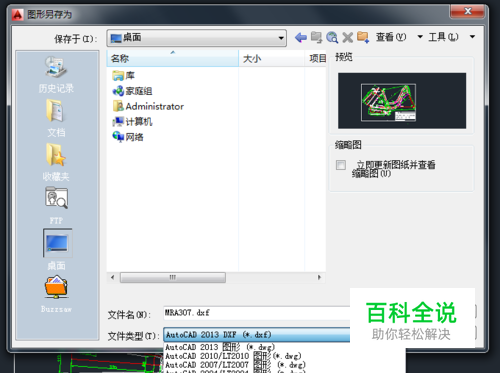Open the 收藏夹 (Favorites) shortcut
This screenshot has width=500, height=373.
pos(56,162)
